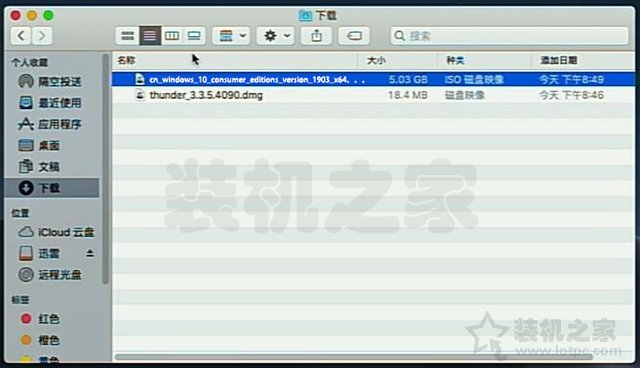The image size is (640, 368).
Task: Click the thunder dmg file icon
Action: point(140,95)
